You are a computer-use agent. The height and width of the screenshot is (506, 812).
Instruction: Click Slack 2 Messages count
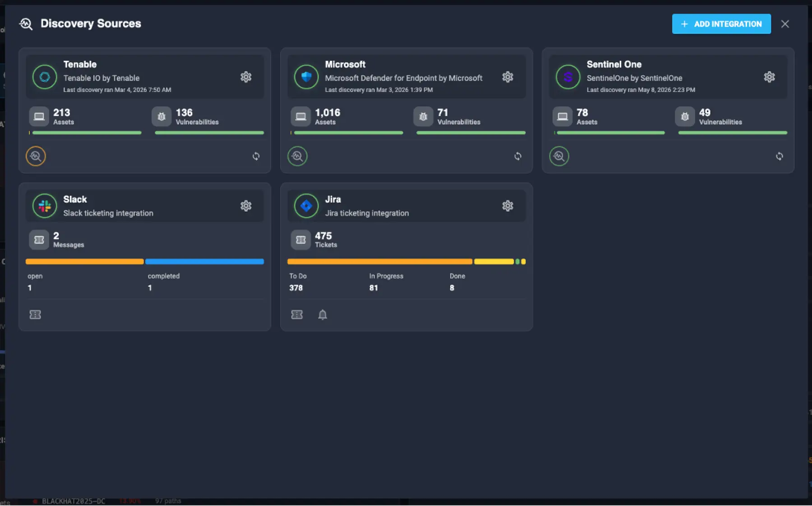point(56,235)
